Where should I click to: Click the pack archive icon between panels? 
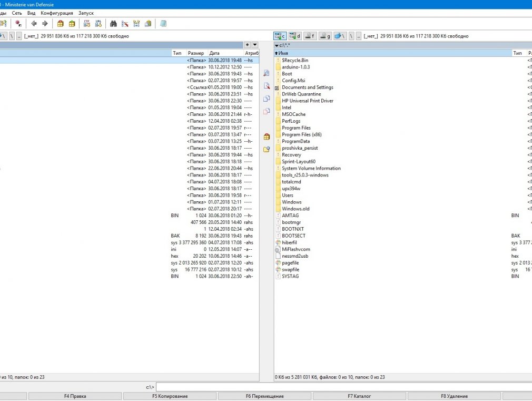point(267,136)
